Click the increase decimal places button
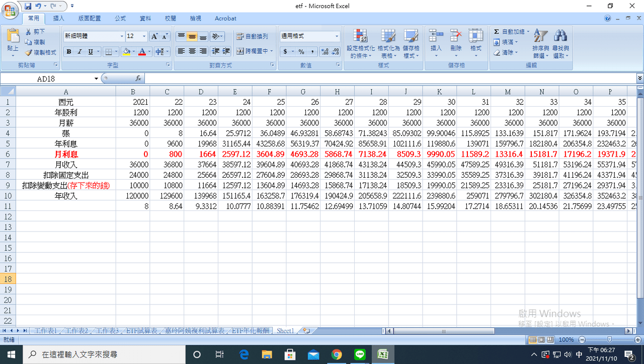This screenshot has width=644, height=364. [325, 51]
